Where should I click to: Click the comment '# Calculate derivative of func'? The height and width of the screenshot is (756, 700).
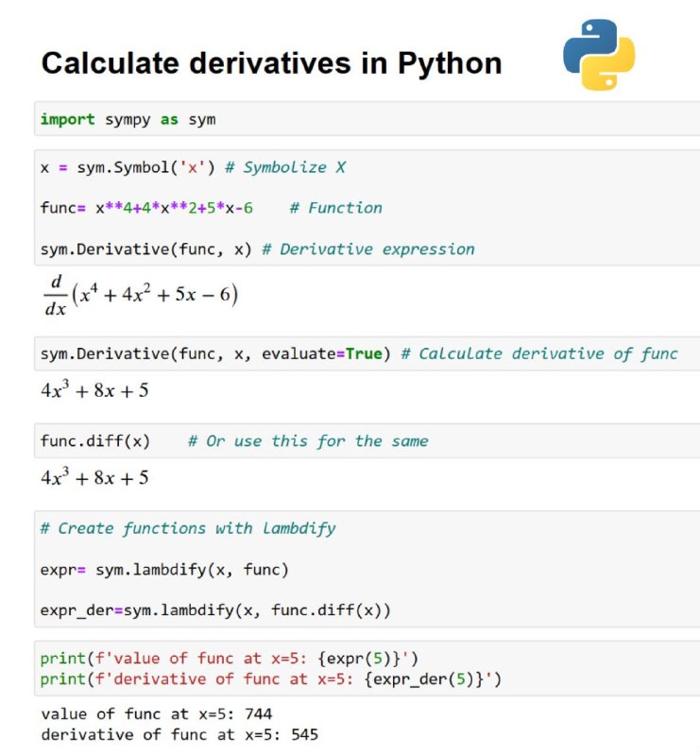point(539,353)
